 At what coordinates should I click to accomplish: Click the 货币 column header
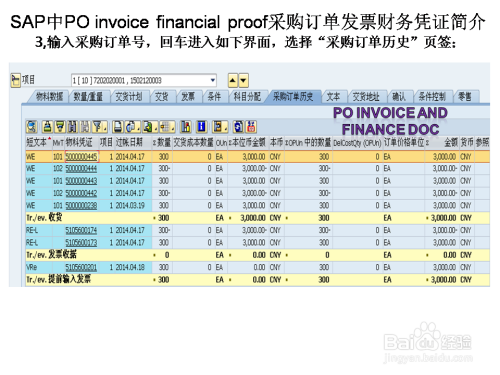[x=467, y=143]
